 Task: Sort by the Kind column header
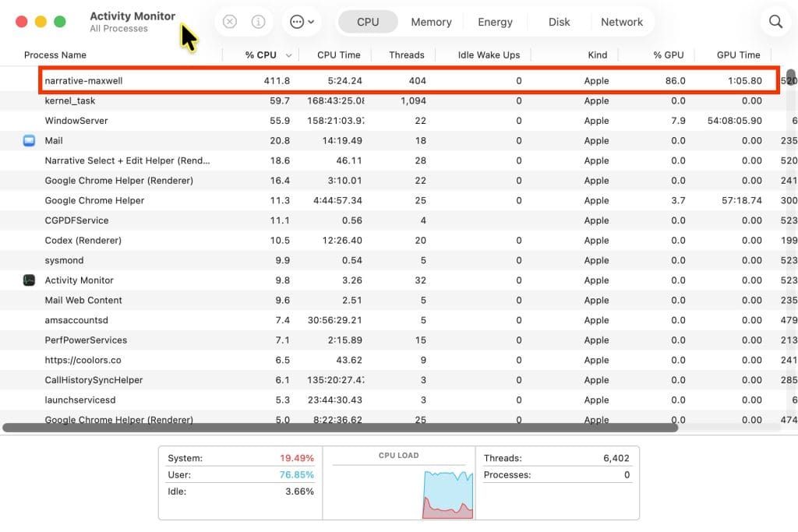(x=597, y=55)
